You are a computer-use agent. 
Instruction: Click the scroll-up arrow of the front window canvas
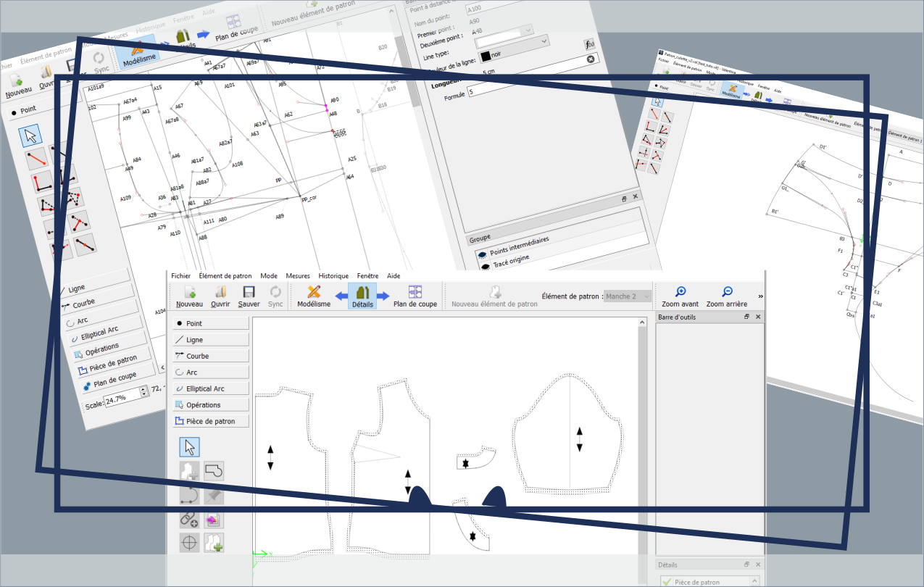pos(643,324)
